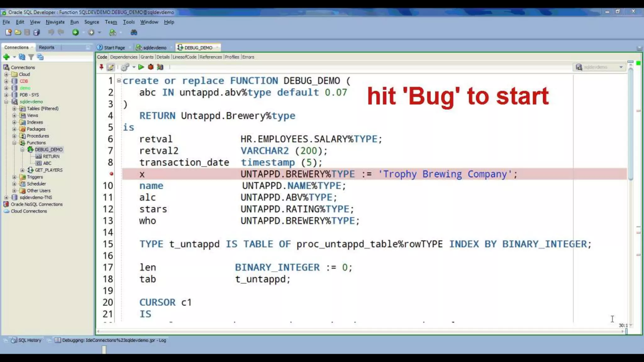Open the Tools menu
The image size is (644, 362).
(x=129, y=22)
